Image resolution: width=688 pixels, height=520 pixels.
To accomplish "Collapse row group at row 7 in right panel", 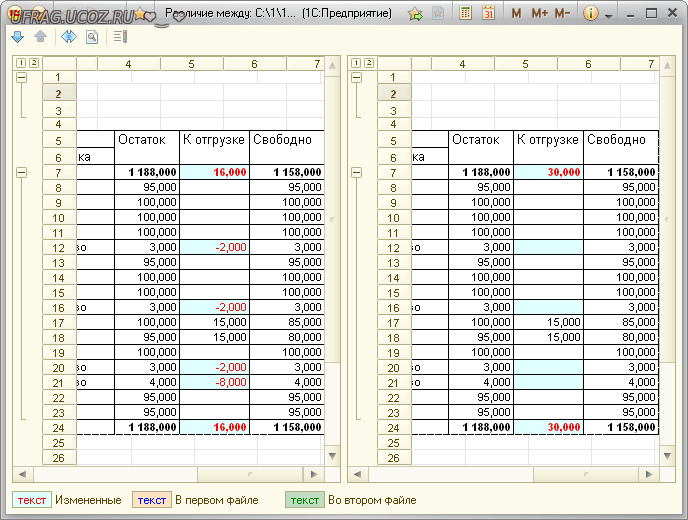I will [354, 172].
